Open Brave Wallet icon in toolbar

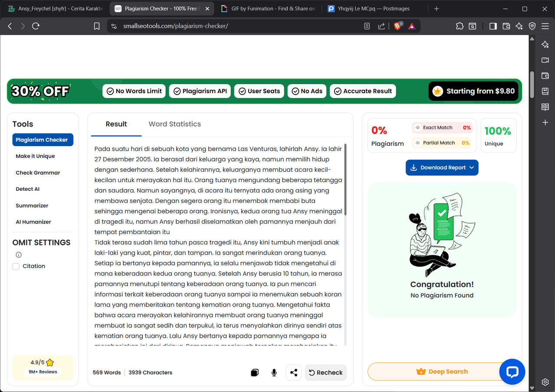coord(506,26)
